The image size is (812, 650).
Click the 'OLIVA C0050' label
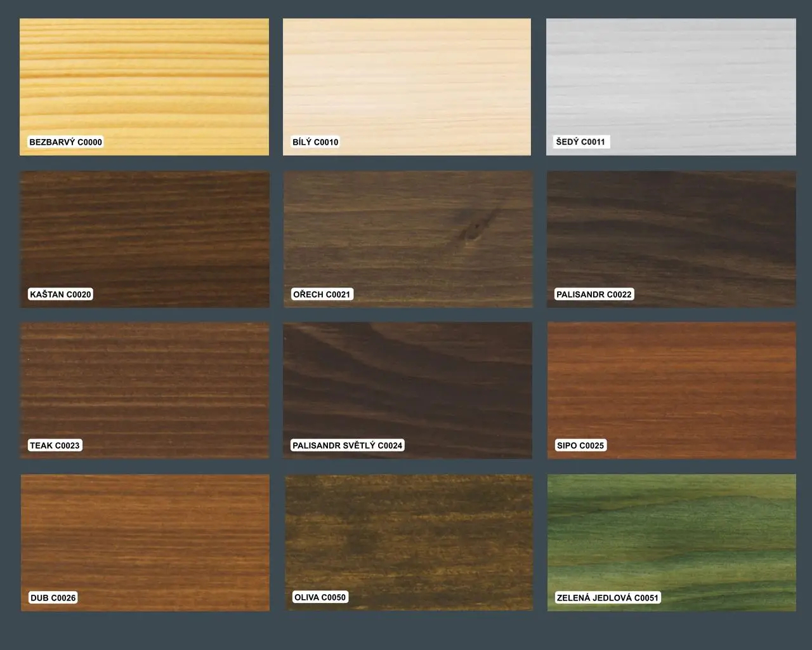320,597
